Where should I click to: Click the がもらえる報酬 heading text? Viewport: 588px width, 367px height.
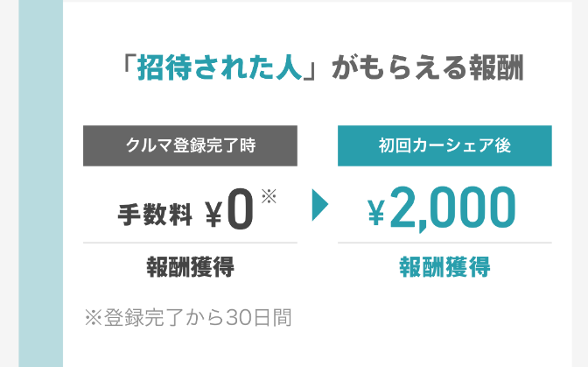[427, 68]
